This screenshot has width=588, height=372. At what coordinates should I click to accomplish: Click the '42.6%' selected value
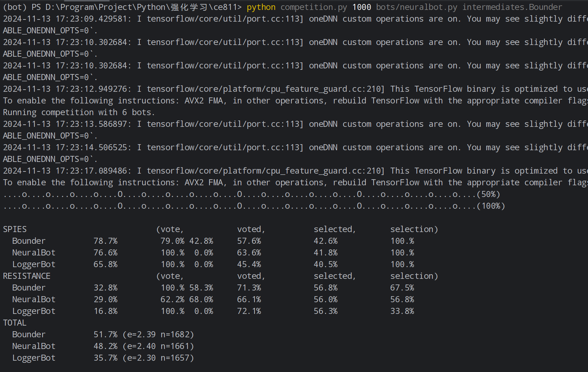326,241
